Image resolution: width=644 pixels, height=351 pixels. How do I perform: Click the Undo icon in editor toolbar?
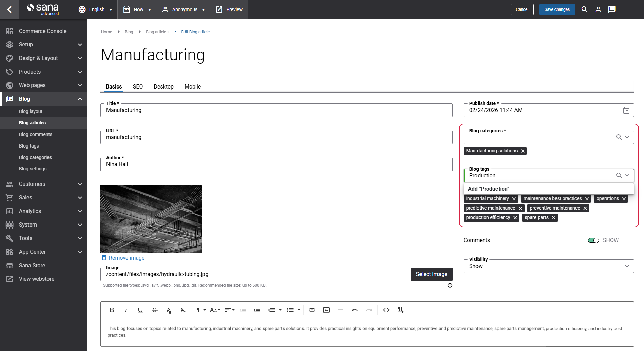[354, 310]
